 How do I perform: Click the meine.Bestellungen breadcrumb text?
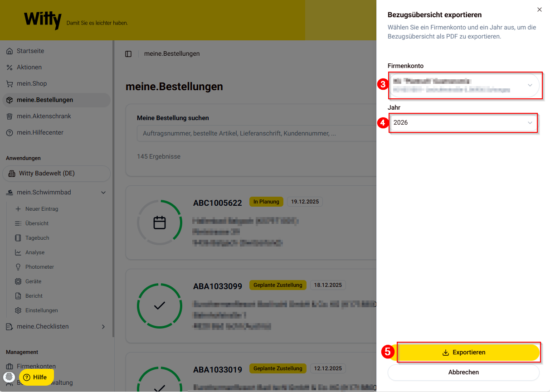[172, 54]
